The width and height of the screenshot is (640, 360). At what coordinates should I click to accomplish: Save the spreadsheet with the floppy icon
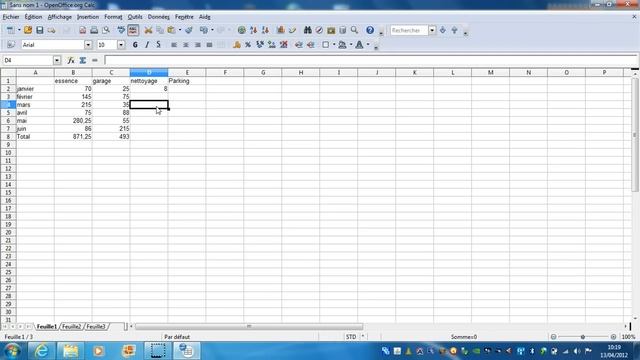point(40,30)
